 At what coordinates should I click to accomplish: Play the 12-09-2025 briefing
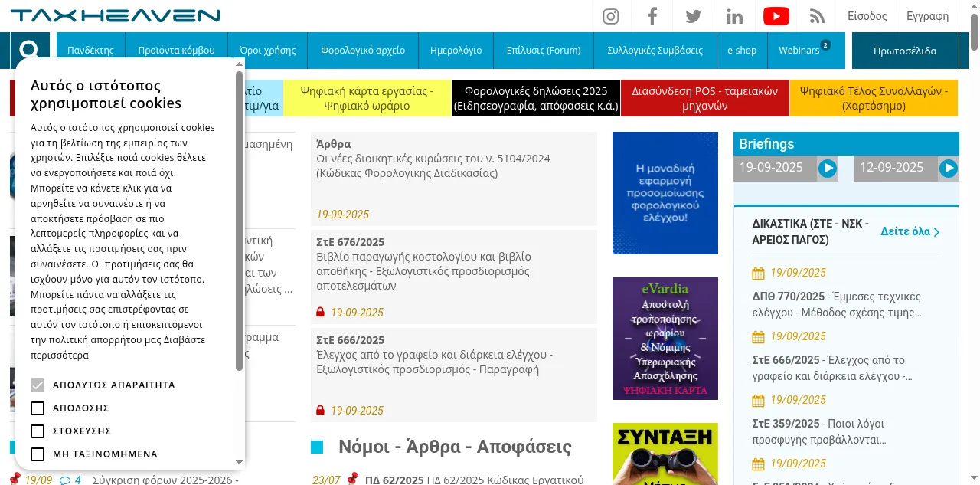coord(949,169)
